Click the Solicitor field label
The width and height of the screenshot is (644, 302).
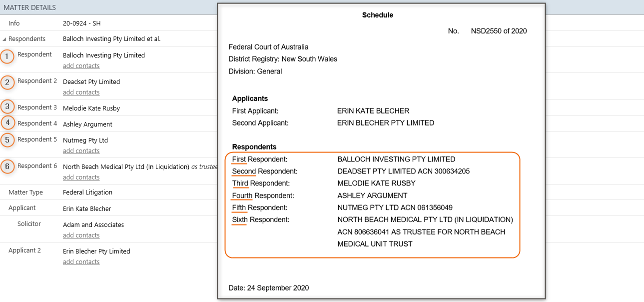pyautogui.click(x=29, y=224)
